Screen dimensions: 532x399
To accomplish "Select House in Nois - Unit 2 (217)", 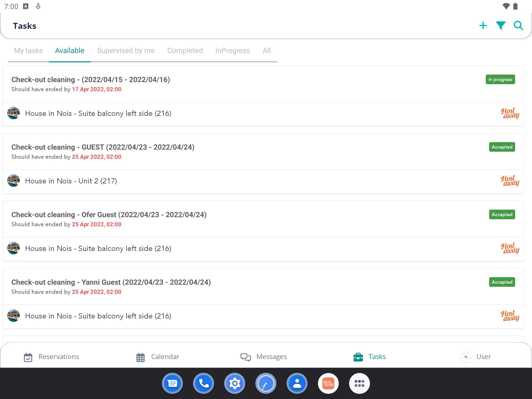I will tap(71, 181).
